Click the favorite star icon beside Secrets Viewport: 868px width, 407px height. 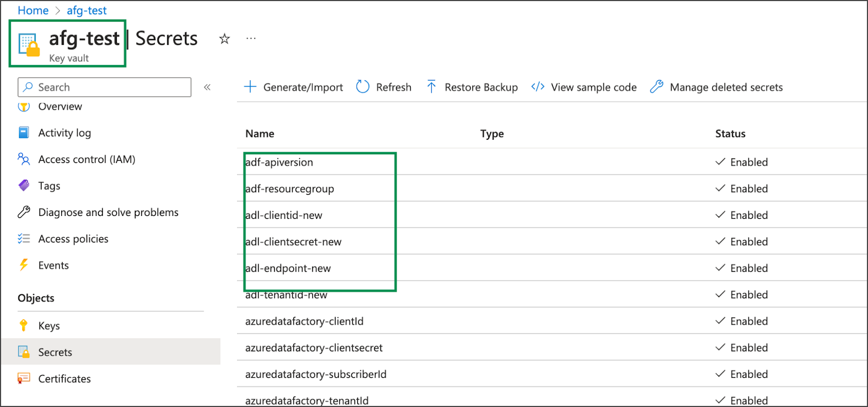coord(225,39)
